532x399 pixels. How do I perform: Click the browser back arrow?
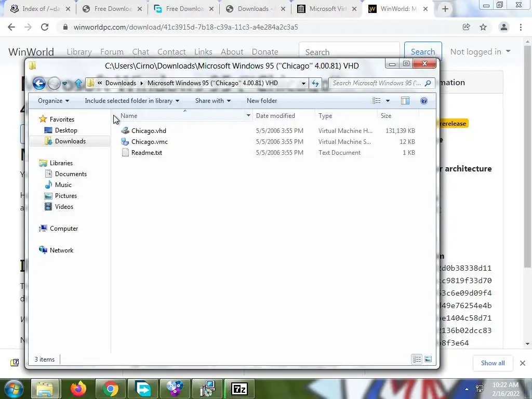(x=11, y=27)
